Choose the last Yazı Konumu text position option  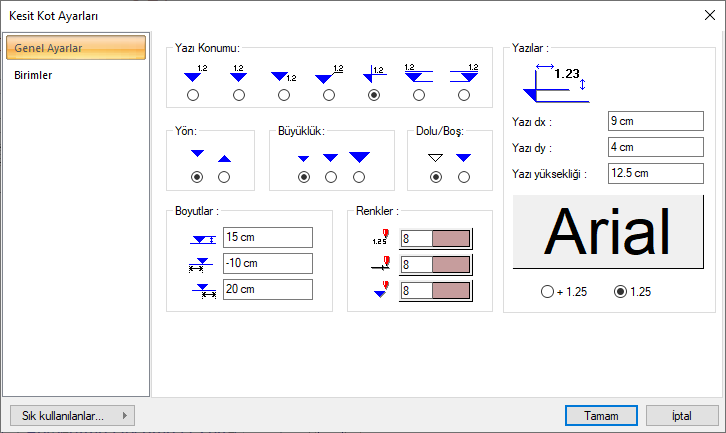click(x=463, y=95)
